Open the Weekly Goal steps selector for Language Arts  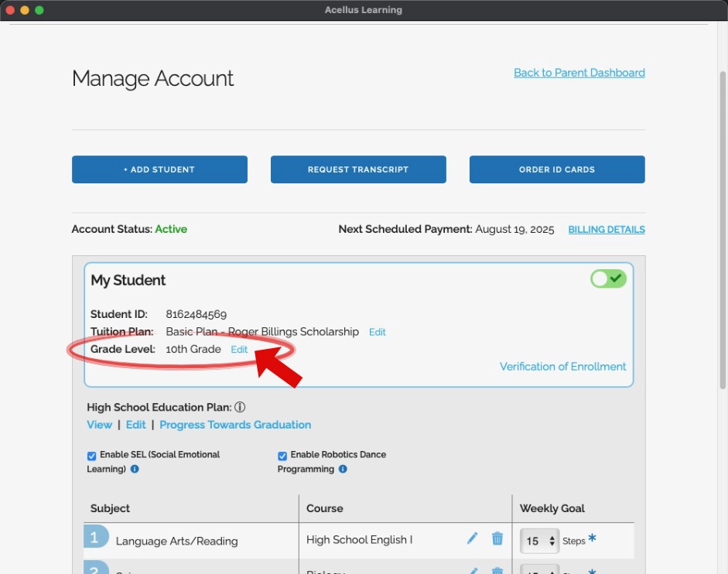click(539, 541)
